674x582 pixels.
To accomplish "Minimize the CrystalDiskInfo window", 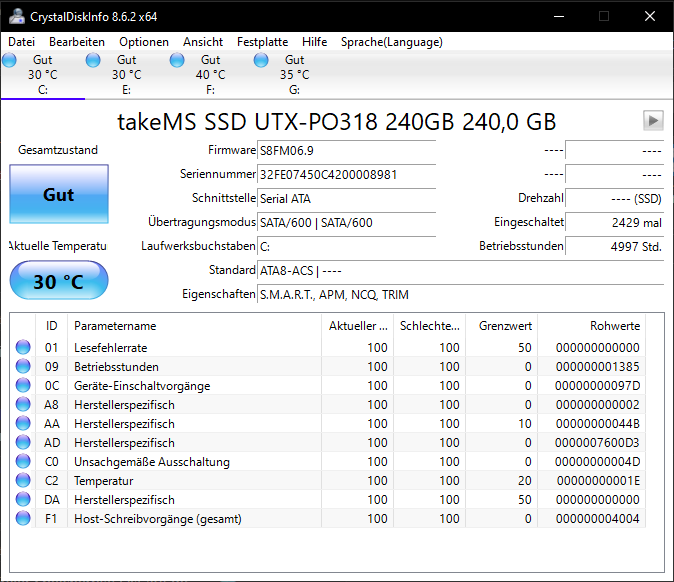I will [559, 16].
